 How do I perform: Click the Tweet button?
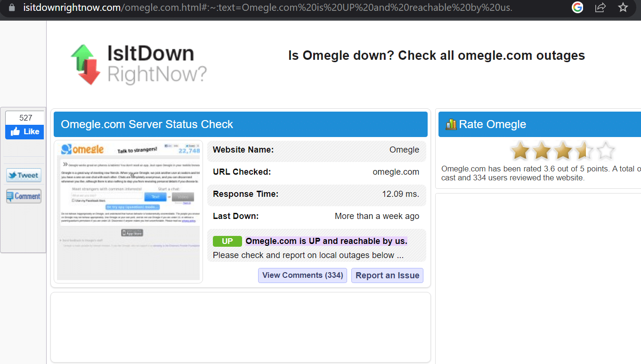[24, 176]
